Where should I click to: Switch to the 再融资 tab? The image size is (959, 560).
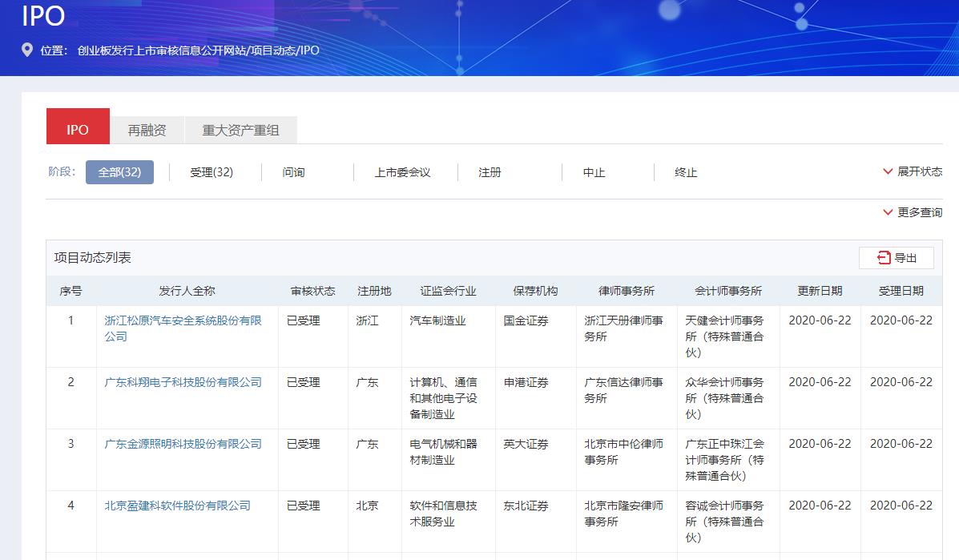click(147, 130)
